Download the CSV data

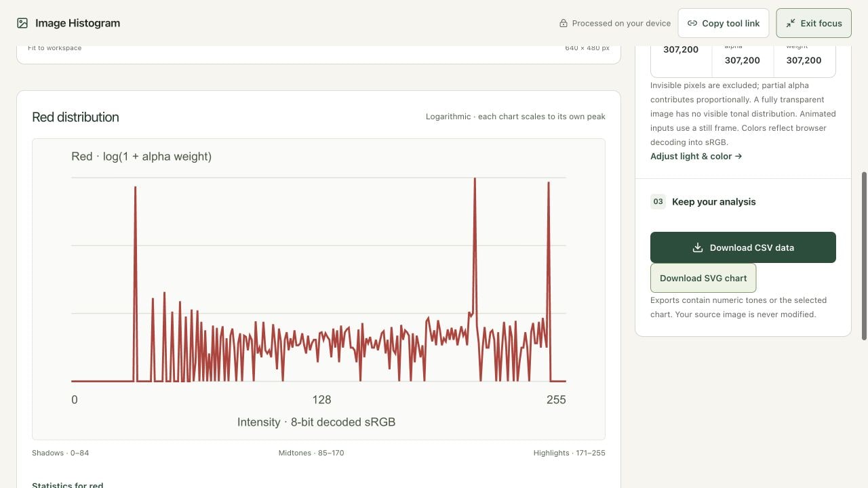click(x=743, y=247)
